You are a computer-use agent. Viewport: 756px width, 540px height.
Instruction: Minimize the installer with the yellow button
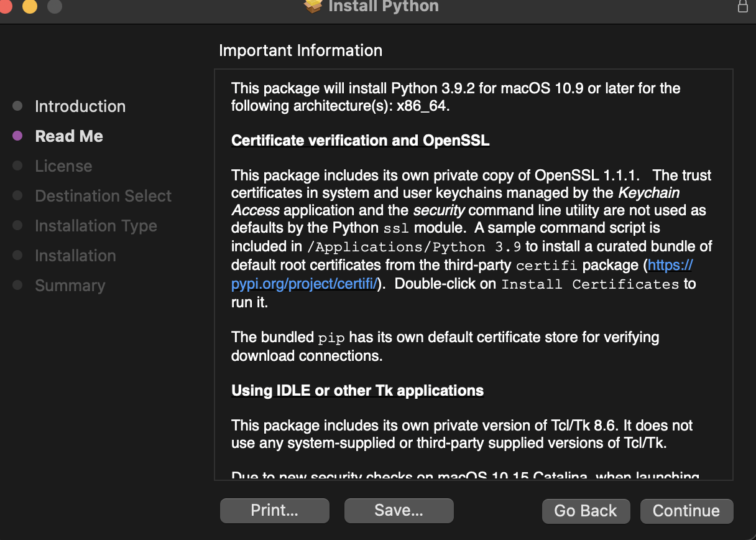click(30, 7)
